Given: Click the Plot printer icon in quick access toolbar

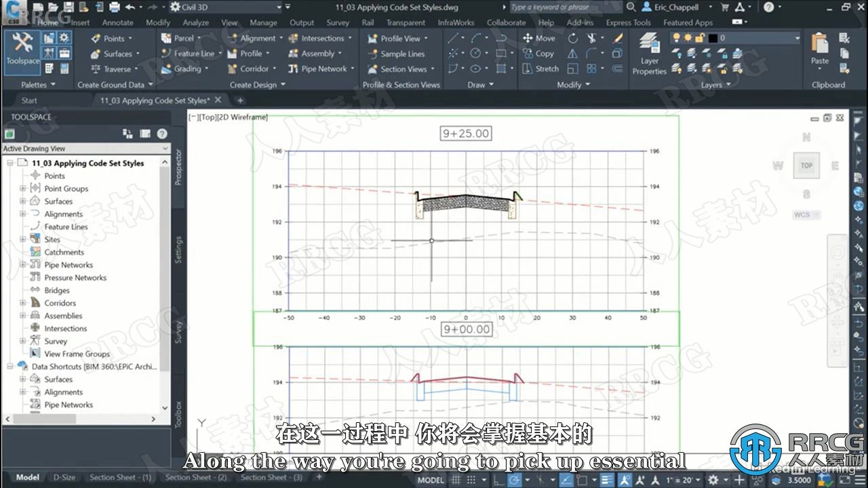Looking at the screenshot, I should click(114, 7).
